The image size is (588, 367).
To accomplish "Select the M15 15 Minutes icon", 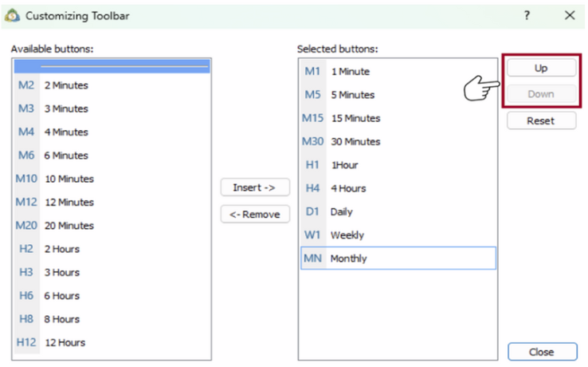I will point(312,118).
